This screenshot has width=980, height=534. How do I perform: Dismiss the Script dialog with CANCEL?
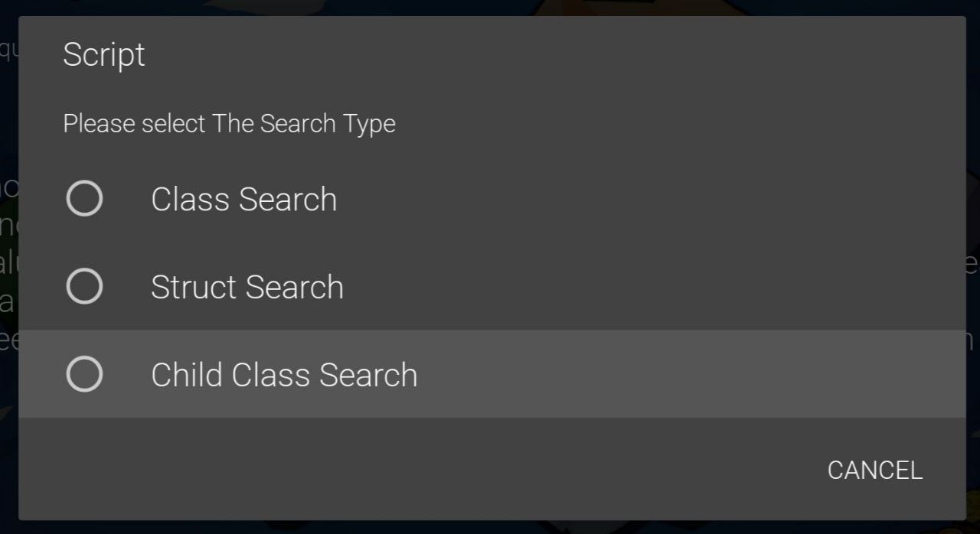(874, 470)
